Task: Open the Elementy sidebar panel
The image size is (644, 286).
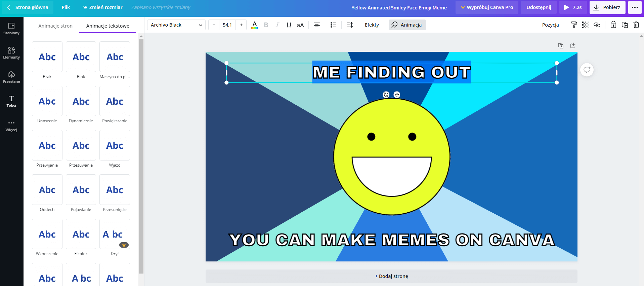Action: 11,53
